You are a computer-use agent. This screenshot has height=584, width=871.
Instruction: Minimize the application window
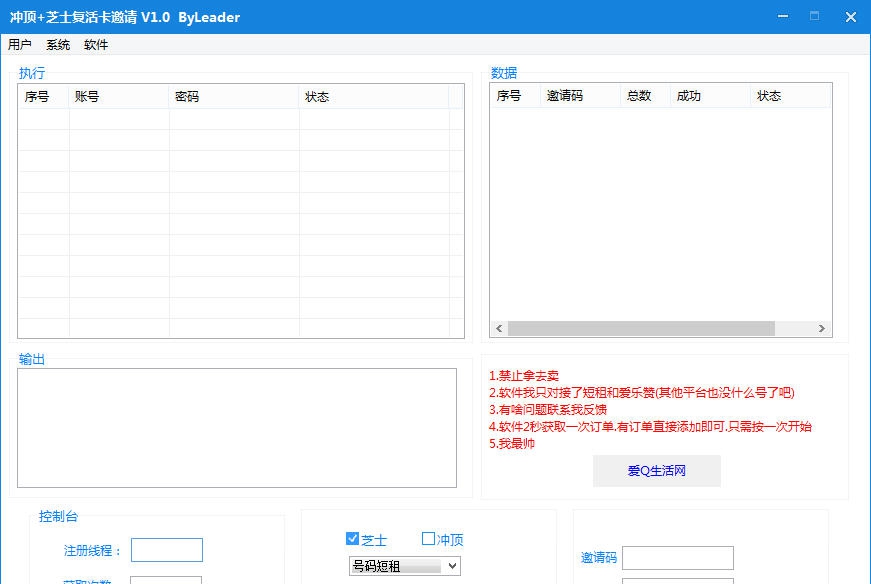[783, 16]
